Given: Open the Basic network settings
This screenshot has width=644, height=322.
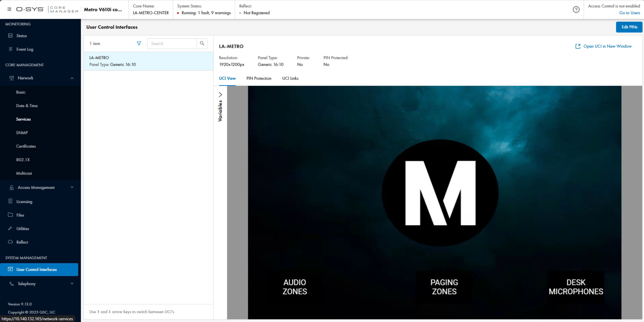Looking at the screenshot, I should tap(21, 92).
